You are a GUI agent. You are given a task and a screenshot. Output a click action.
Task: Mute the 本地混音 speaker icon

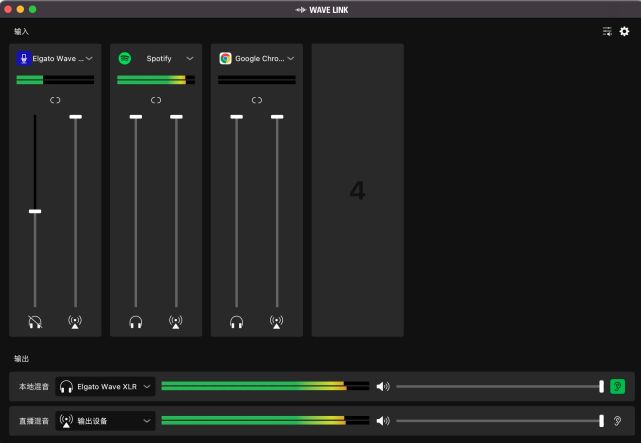pyautogui.click(x=383, y=387)
